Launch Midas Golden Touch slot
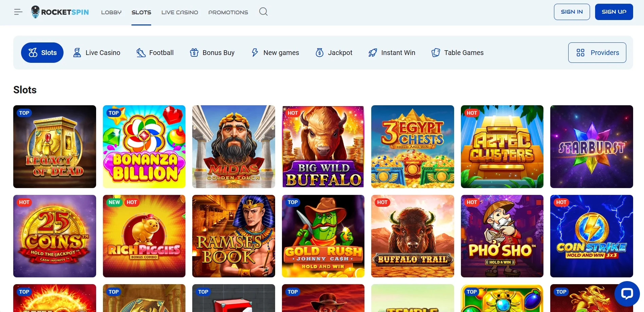The width and height of the screenshot is (644, 312). [x=234, y=147]
